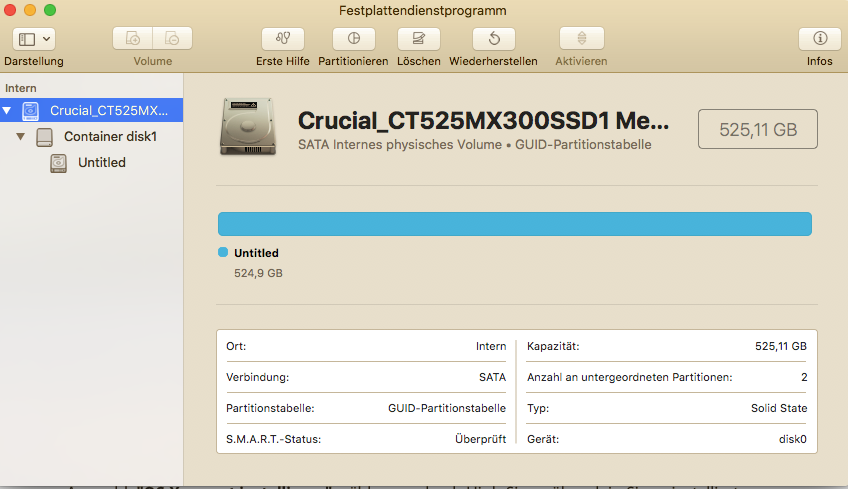Click the 'Verbindung:' label

coord(257,377)
